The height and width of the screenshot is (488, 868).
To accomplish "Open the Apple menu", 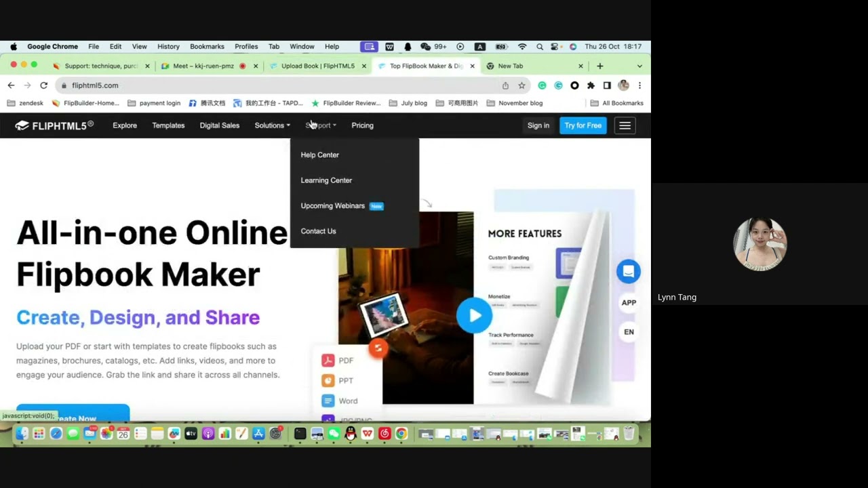I will (x=14, y=47).
